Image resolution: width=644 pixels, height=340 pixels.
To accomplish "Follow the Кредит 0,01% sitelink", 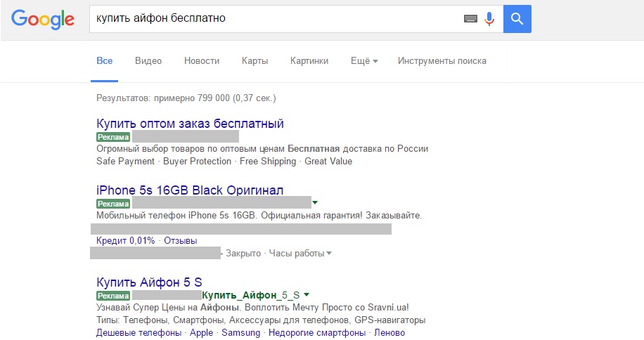I will 125,241.
